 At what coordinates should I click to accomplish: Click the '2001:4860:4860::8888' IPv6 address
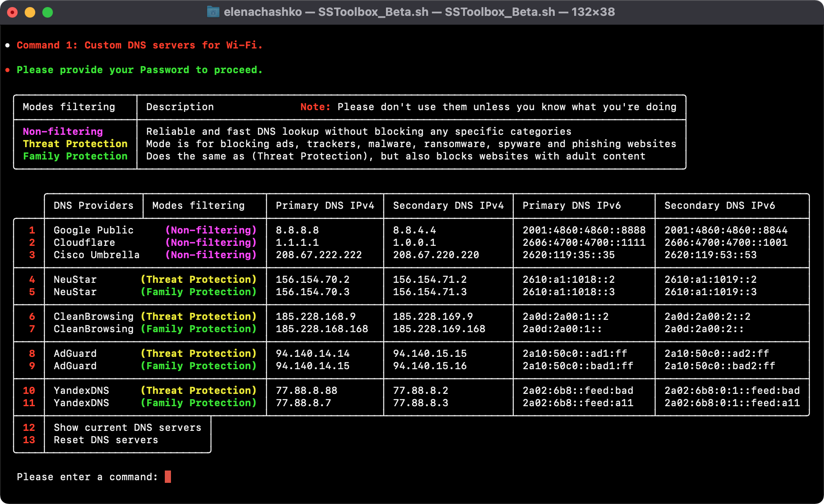(584, 230)
